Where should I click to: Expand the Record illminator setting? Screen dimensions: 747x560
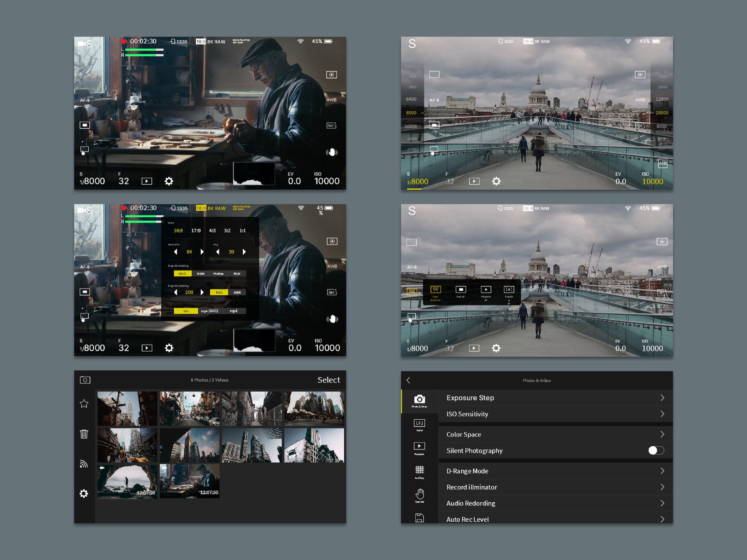(556, 487)
